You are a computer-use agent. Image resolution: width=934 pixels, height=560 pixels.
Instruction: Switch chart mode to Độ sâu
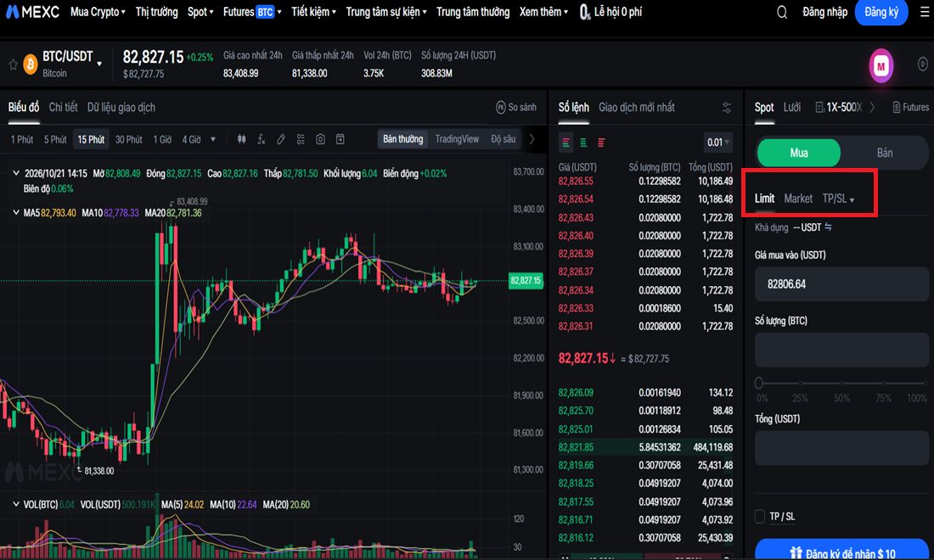click(504, 139)
